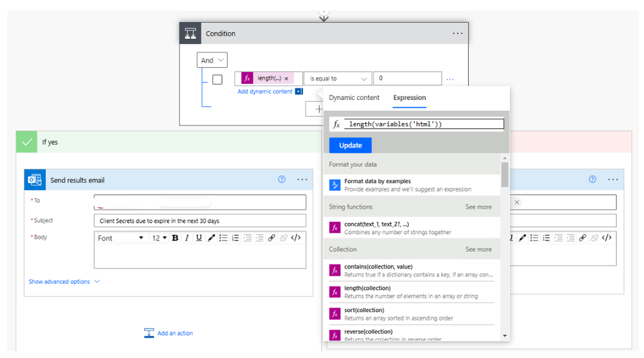This screenshot has height=358, width=644.
Task: Insert bulleted list in left email body
Action: 223,238
